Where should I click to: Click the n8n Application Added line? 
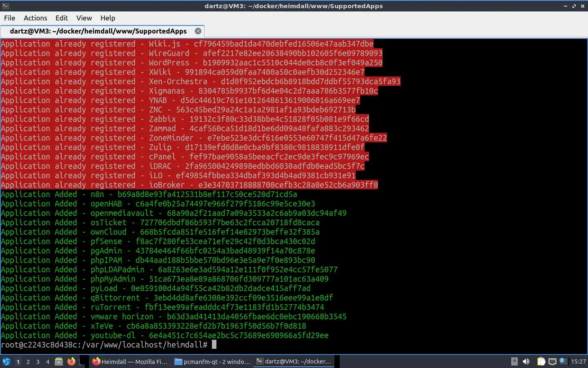[149, 194]
